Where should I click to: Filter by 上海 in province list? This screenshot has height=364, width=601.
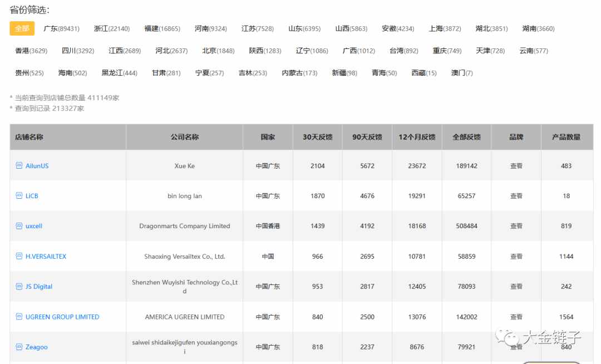(445, 28)
